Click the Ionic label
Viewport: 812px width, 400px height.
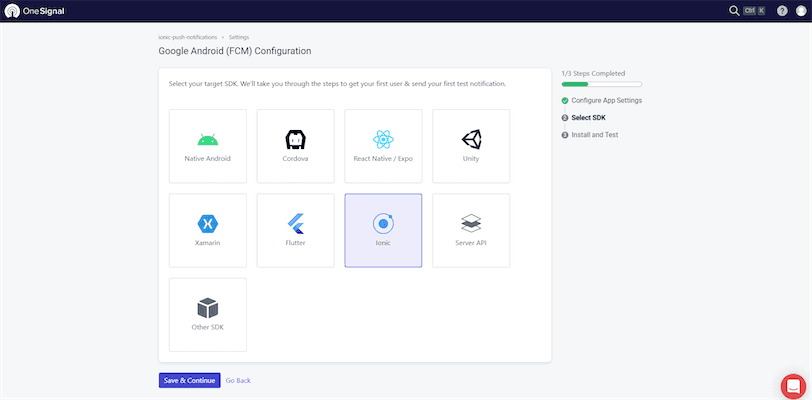[x=383, y=243]
